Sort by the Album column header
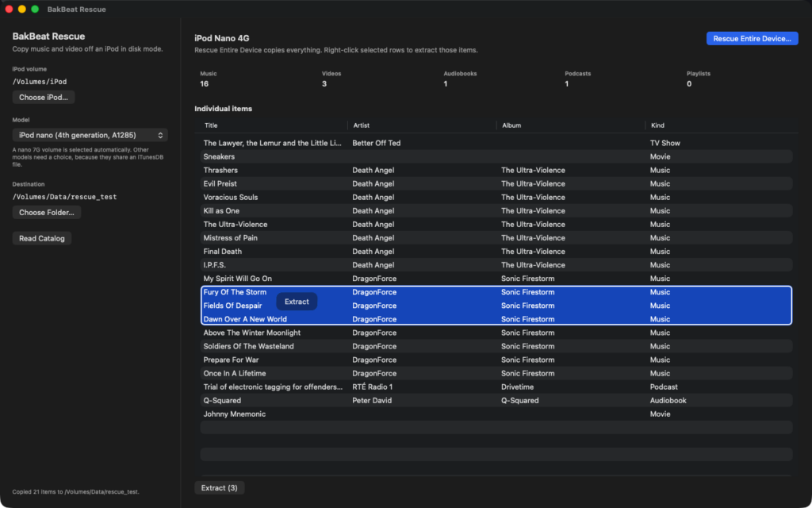This screenshot has width=812, height=508. point(511,125)
